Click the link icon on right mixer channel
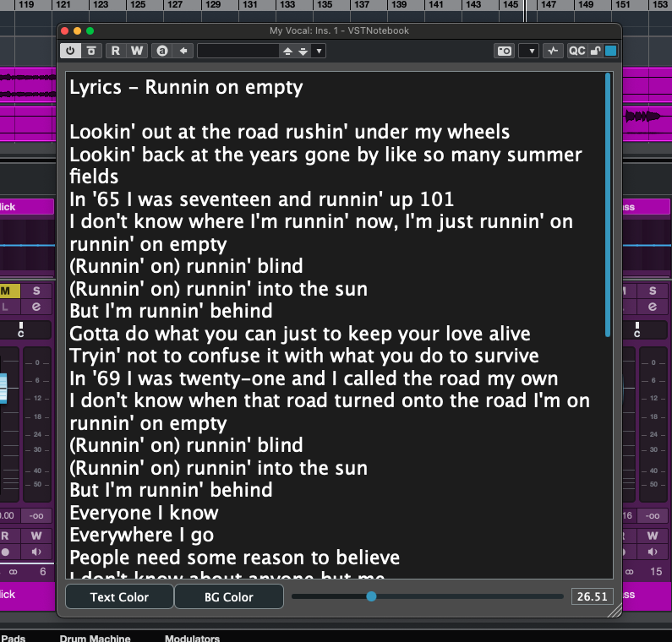 (630, 572)
